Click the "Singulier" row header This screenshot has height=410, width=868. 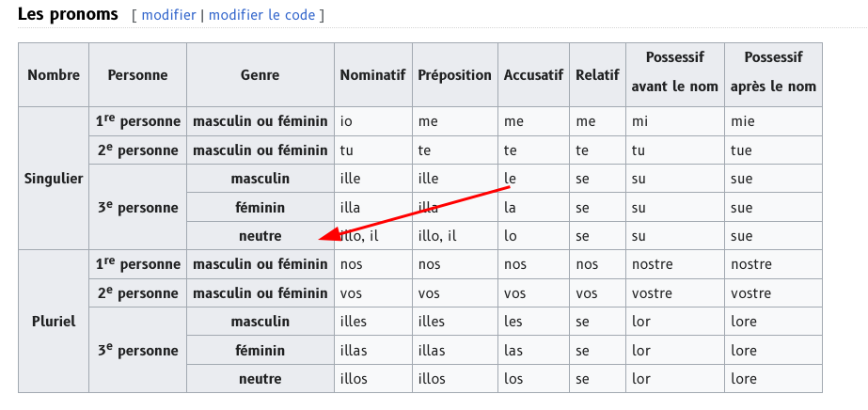pos(54,179)
